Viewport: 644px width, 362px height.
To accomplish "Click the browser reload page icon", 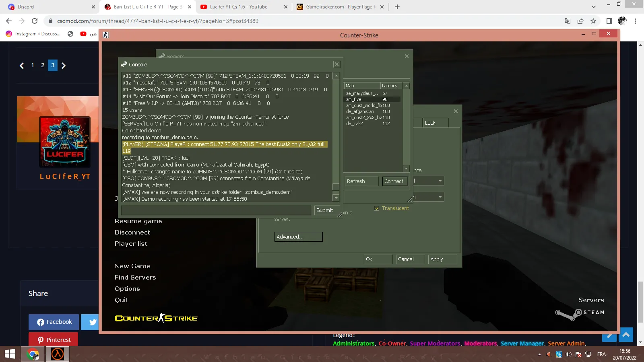I will coord(35,21).
